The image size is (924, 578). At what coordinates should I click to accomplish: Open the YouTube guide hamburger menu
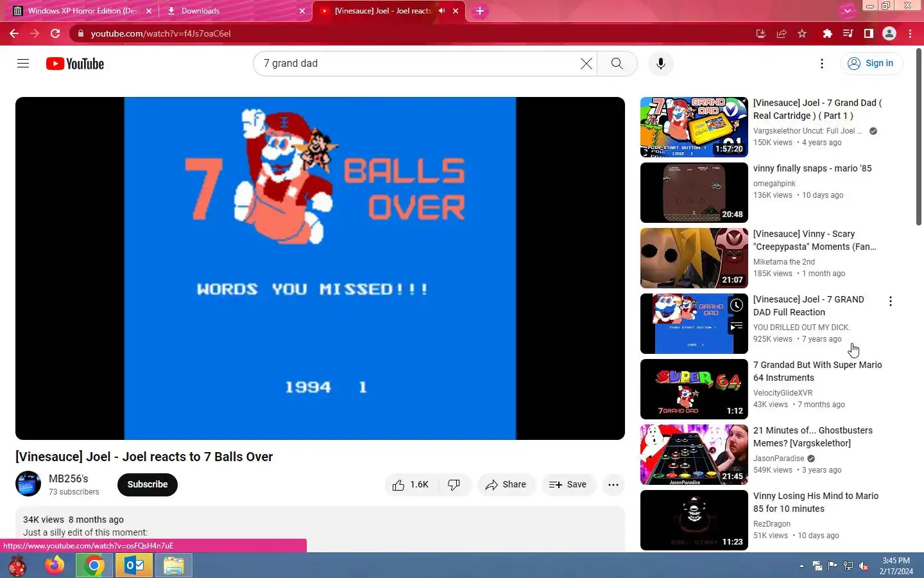(x=23, y=64)
